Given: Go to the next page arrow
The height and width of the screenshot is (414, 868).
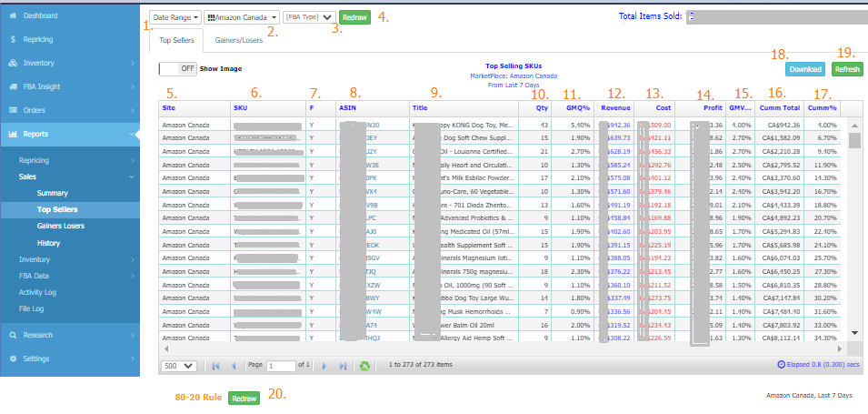Looking at the screenshot, I should click(x=325, y=365).
